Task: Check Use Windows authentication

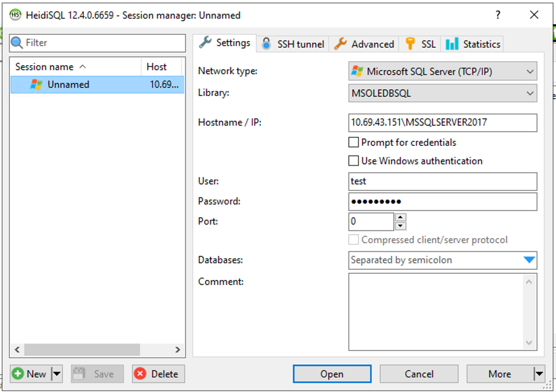Action: [x=354, y=161]
